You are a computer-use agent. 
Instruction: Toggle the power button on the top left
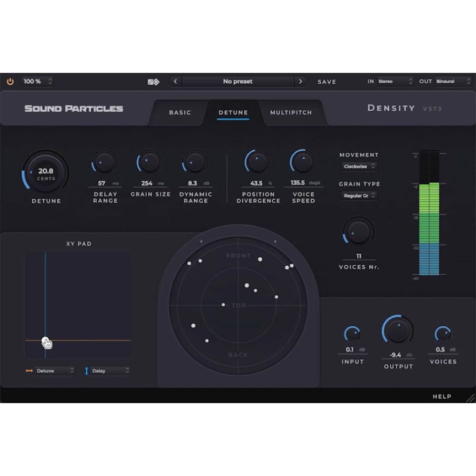[x=11, y=81]
